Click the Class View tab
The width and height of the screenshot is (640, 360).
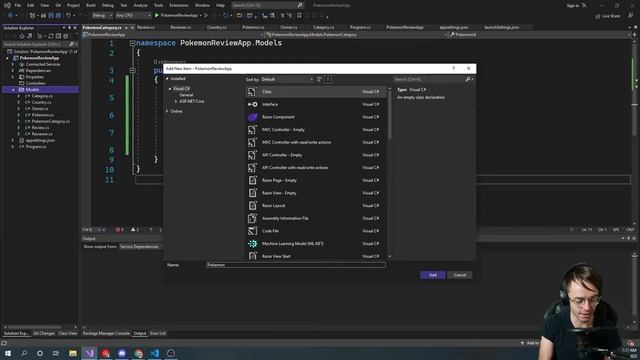click(x=68, y=333)
